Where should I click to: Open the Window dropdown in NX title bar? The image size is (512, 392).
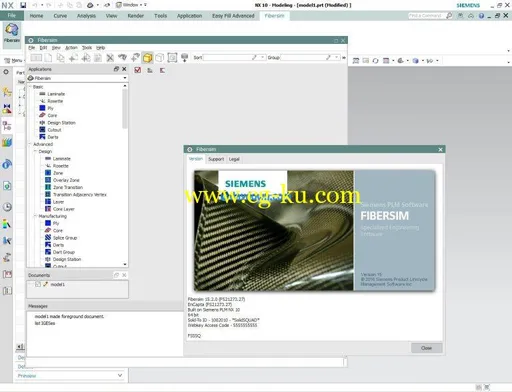tap(131, 5)
